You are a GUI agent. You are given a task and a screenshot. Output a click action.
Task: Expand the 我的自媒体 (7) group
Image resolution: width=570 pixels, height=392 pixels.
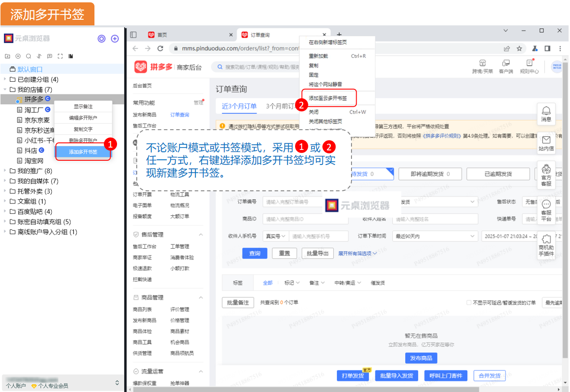(x=5, y=181)
